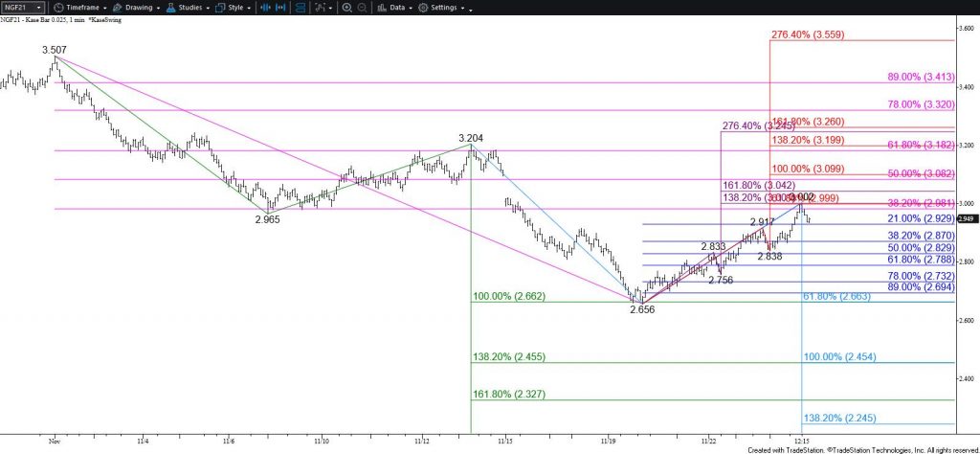Click the 21.00% (2.929) retracement label
This screenshot has height=454, width=980.
pyautogui.click(x=921, y=219)
